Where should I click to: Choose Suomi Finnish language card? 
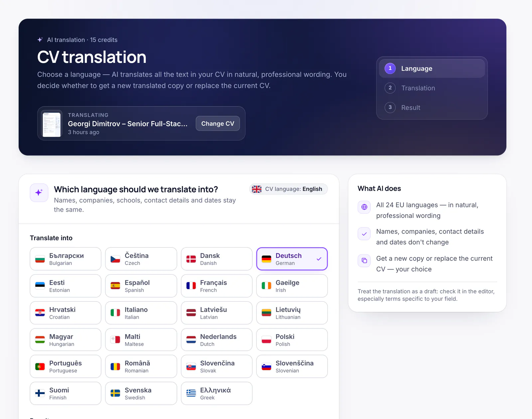point(66,393)
